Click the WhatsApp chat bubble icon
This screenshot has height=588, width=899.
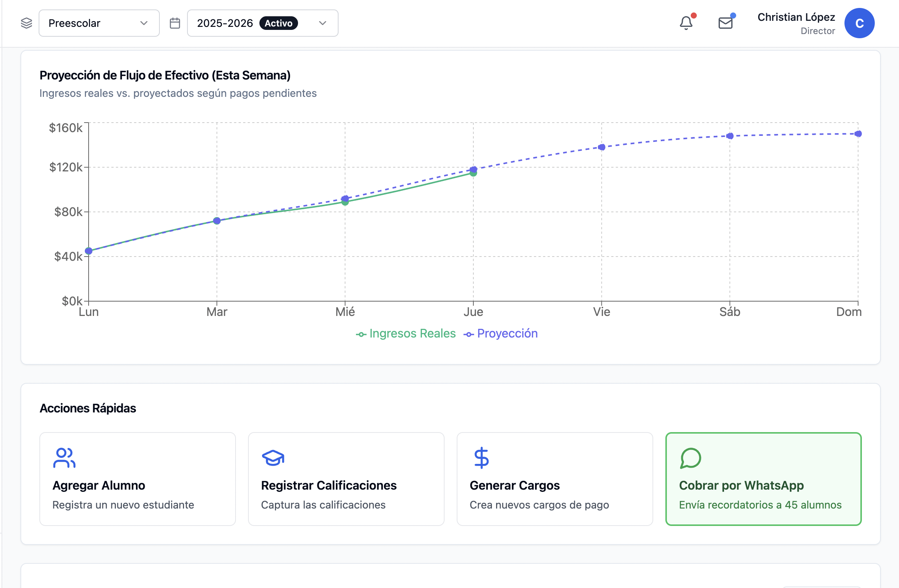[x=690, y=458]
